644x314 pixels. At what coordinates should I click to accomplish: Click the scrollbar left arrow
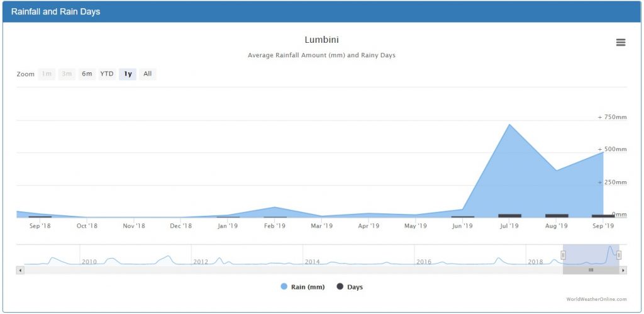tap(20, 270)
